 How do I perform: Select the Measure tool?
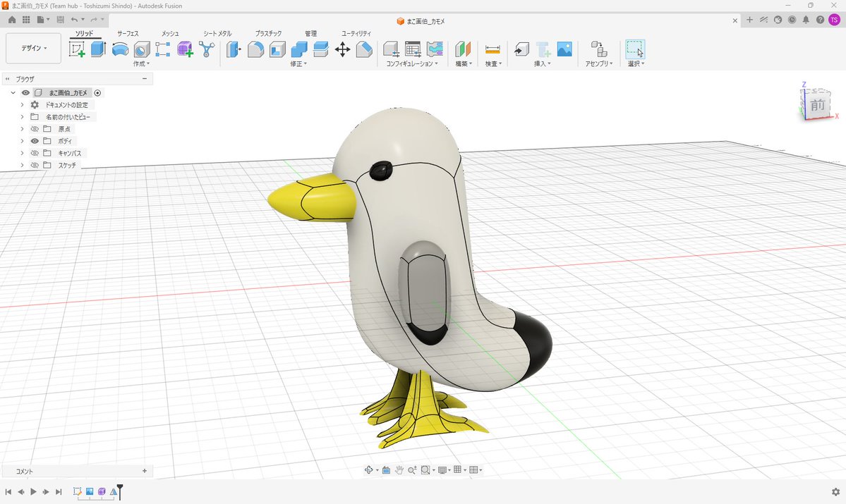coord(493,49)
